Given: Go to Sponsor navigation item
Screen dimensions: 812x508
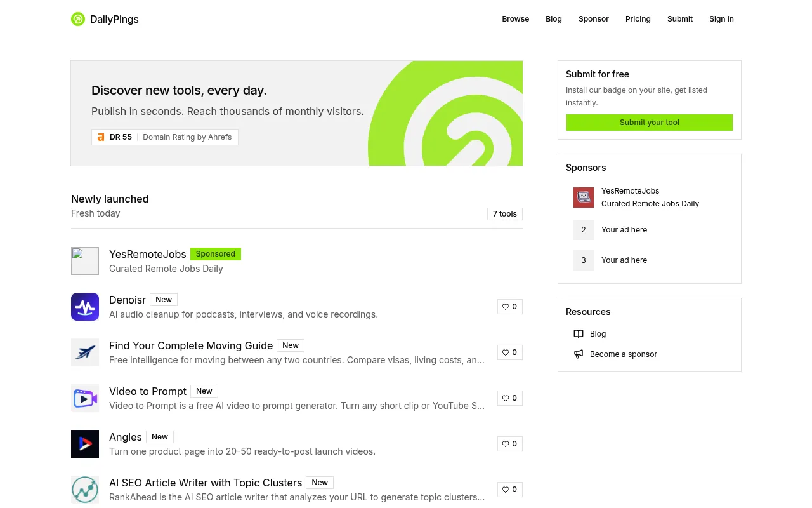Looking at the screenshot, I should tap(594, 19).
